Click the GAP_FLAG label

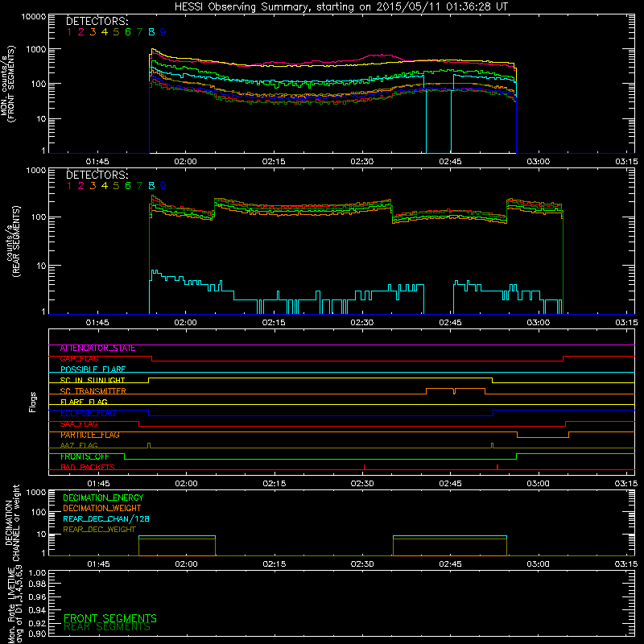[x=79, y=359]
